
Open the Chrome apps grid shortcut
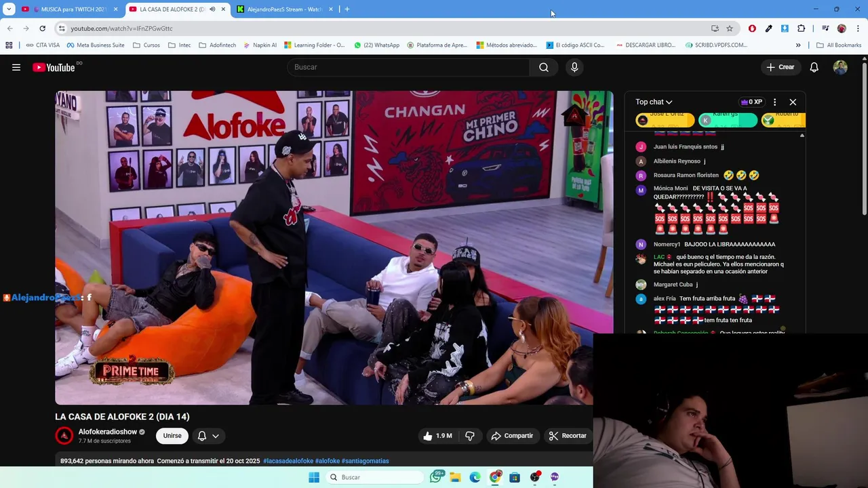point(9,45)
